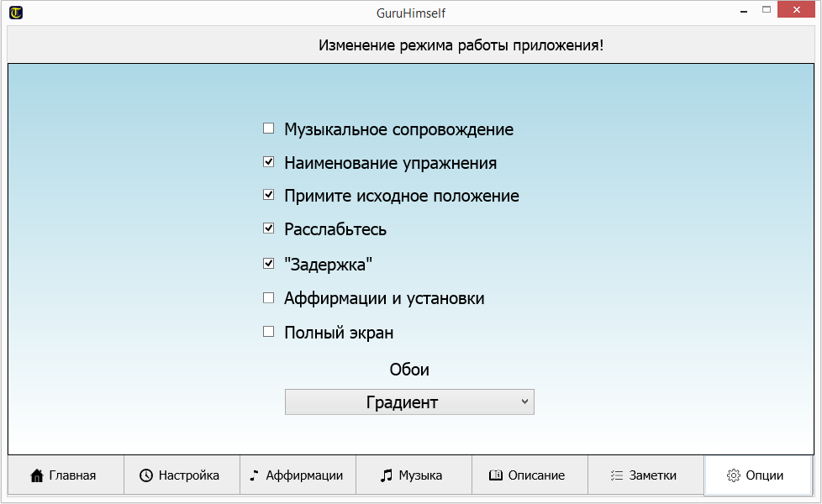The image size is (822, 504).
Task: Disable the "Задержка" checkbox
Action: pos(269,263)
